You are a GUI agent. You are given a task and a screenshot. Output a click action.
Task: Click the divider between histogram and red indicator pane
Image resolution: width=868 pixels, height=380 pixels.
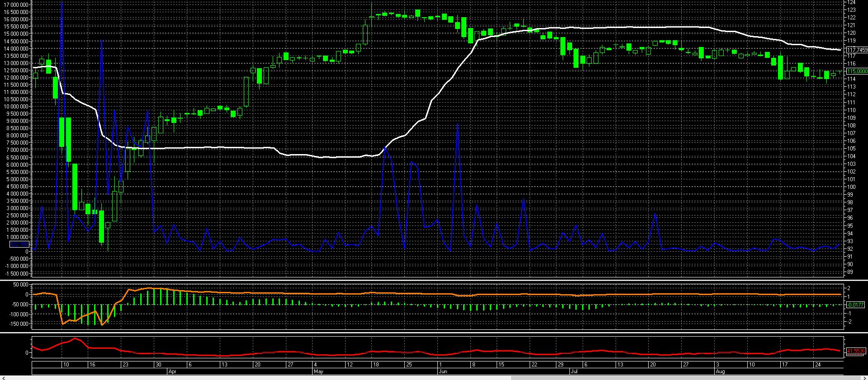tap(434, 333)
